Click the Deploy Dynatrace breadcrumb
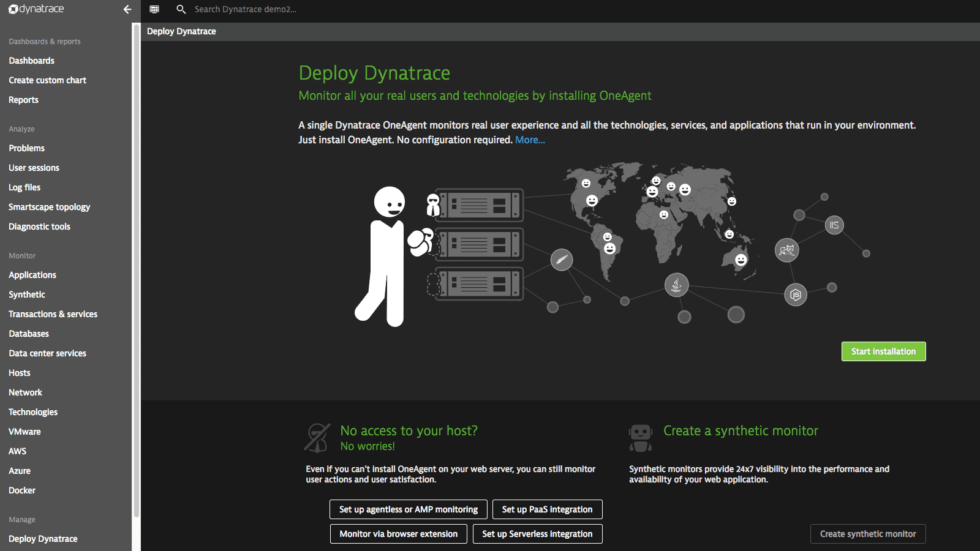980x551 pixels. click(x=181, y=31)
